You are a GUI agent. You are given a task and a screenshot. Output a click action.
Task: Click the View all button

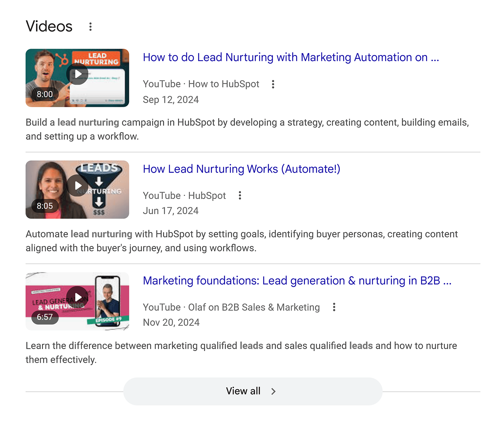(253, 391)
